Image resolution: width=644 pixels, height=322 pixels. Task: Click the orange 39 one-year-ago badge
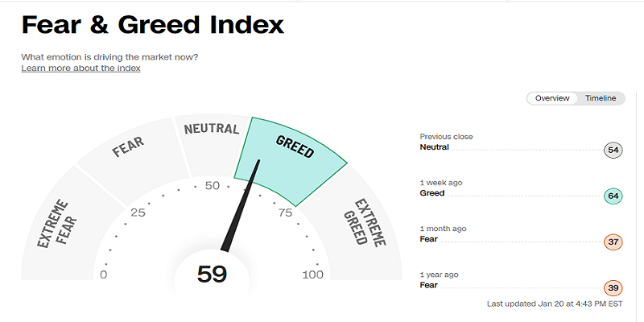[613, 288]
